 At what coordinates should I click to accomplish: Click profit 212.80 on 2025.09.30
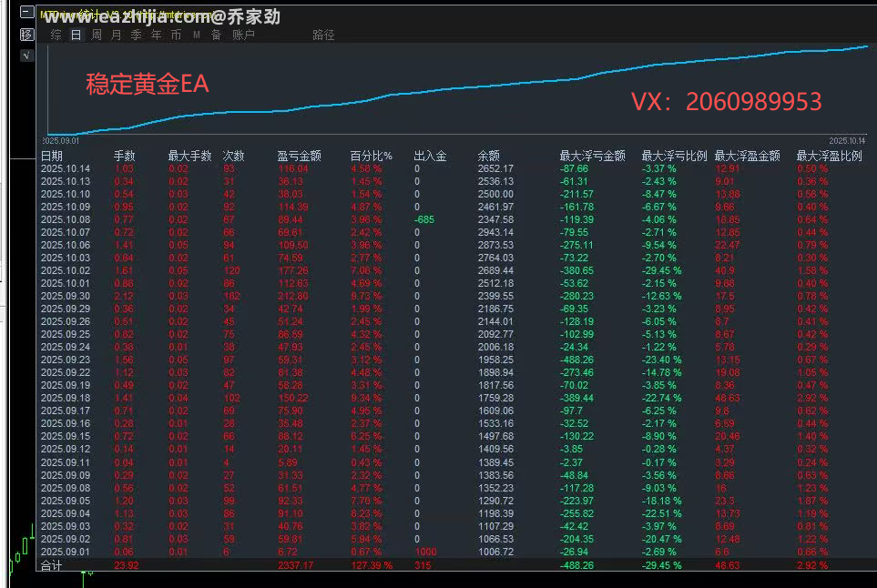tap(293, 296)
